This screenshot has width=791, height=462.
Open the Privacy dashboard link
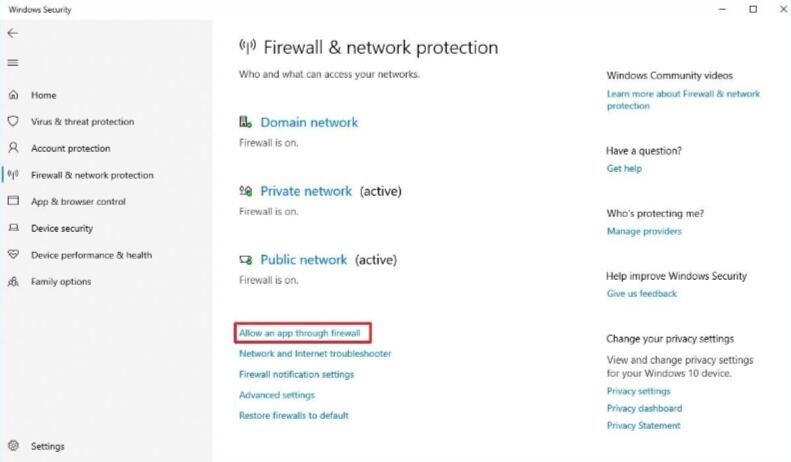[644, 408]
